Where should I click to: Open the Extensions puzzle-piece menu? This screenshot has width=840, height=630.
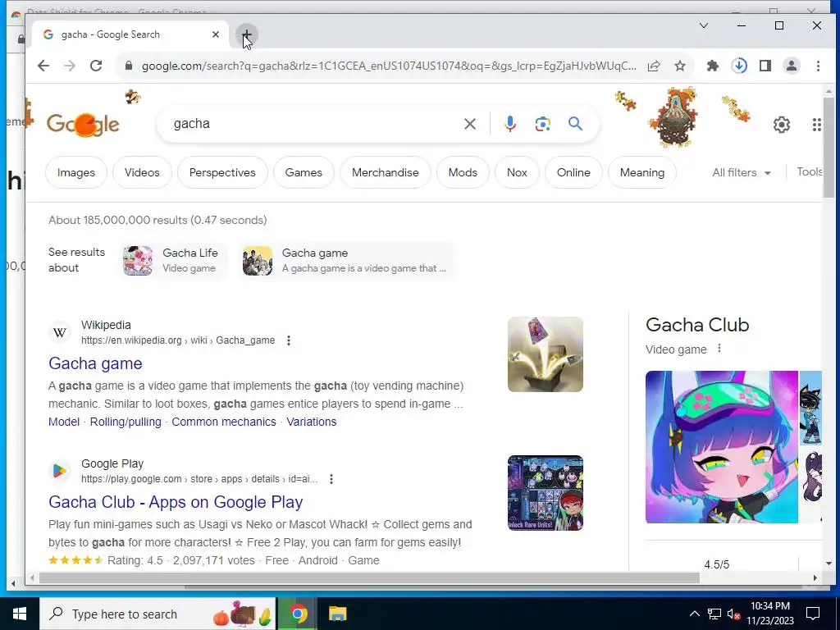click(x=713, y=66)
